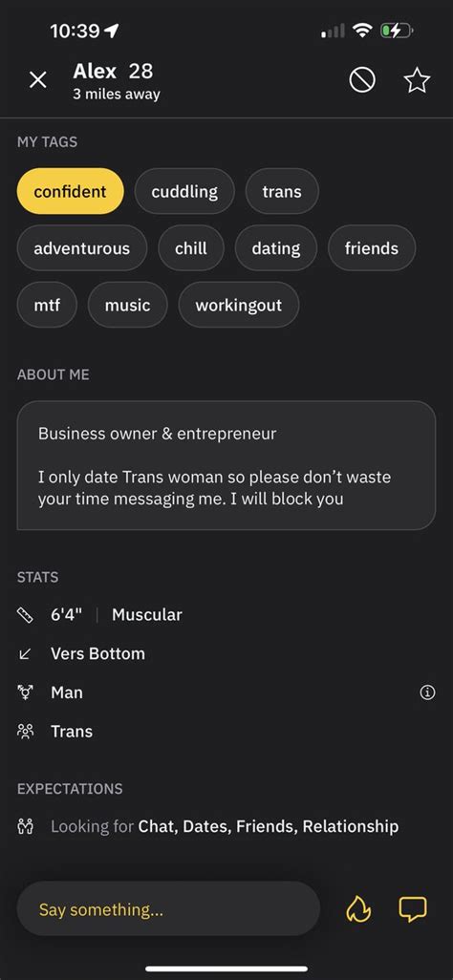Tap the dating tag
The height and width of the screenshot is (980, 453).
click(276, 248)
